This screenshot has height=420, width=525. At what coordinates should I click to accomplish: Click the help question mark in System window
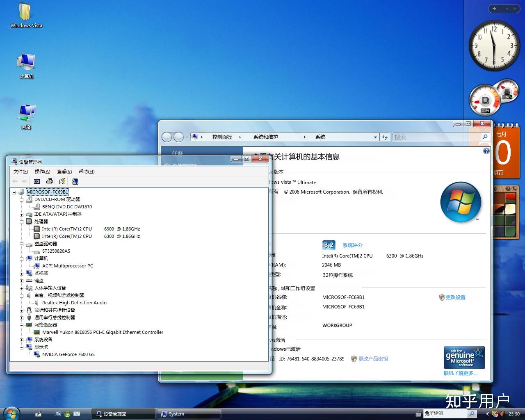pos(486,151)
